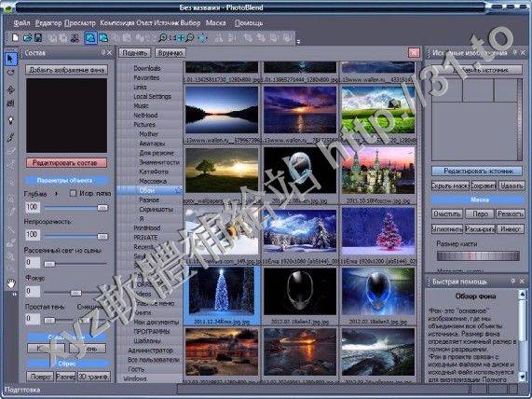The height and width of the screenshot is (399, 532).
Task: Select the Moscow cathedral thumbnail
Action: point(378,171)
